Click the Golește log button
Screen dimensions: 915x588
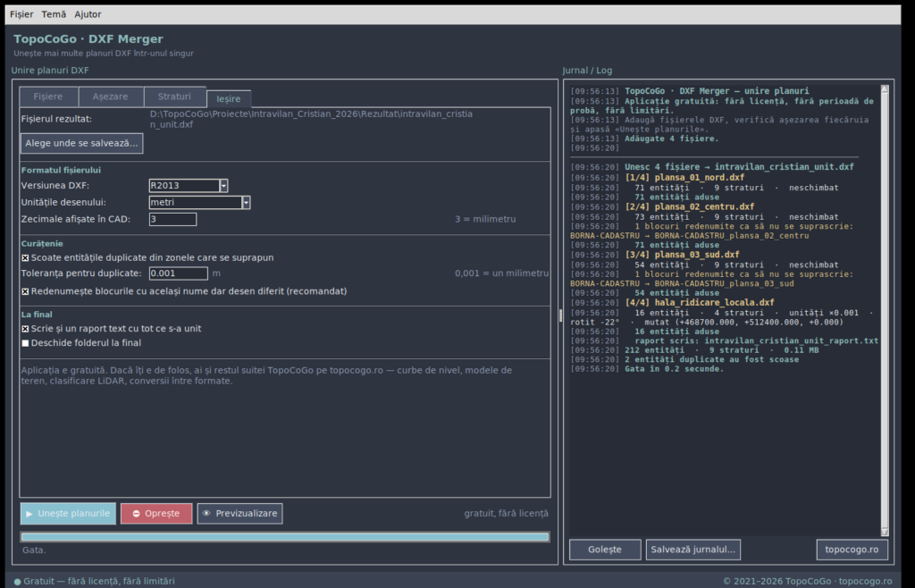pos(605,550)
